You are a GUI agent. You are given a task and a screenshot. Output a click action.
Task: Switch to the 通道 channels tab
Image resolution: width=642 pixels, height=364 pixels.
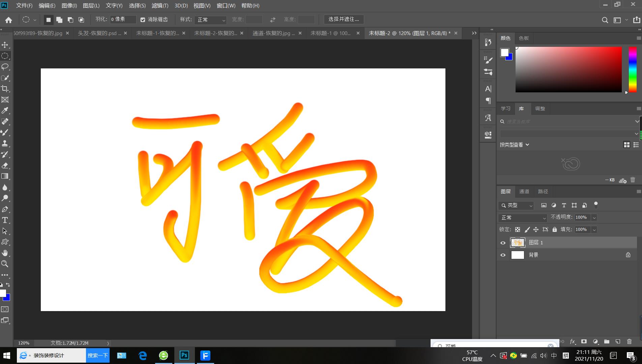point(524,191)
